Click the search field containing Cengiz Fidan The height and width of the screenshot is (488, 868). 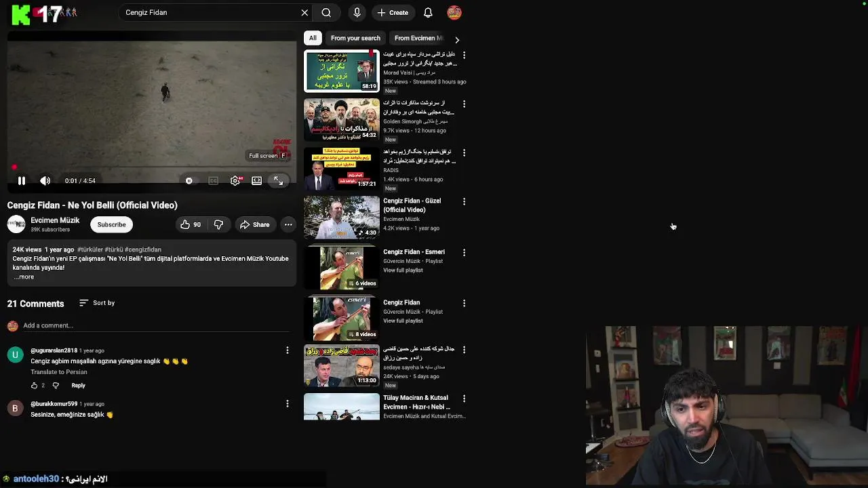210,12
